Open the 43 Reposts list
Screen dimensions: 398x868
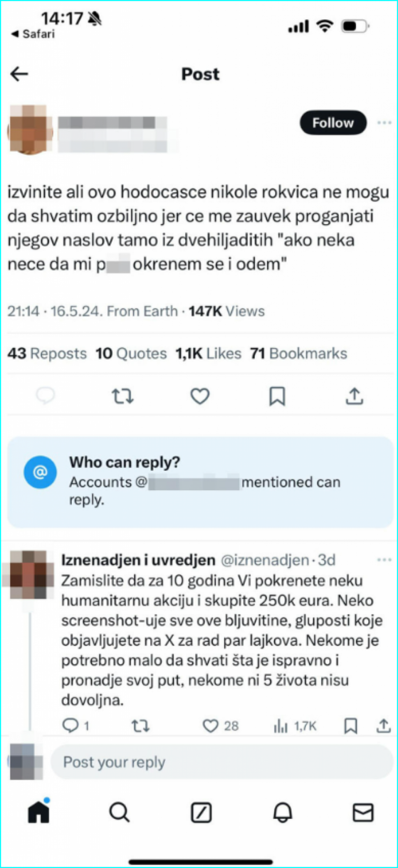pos(47,353)
